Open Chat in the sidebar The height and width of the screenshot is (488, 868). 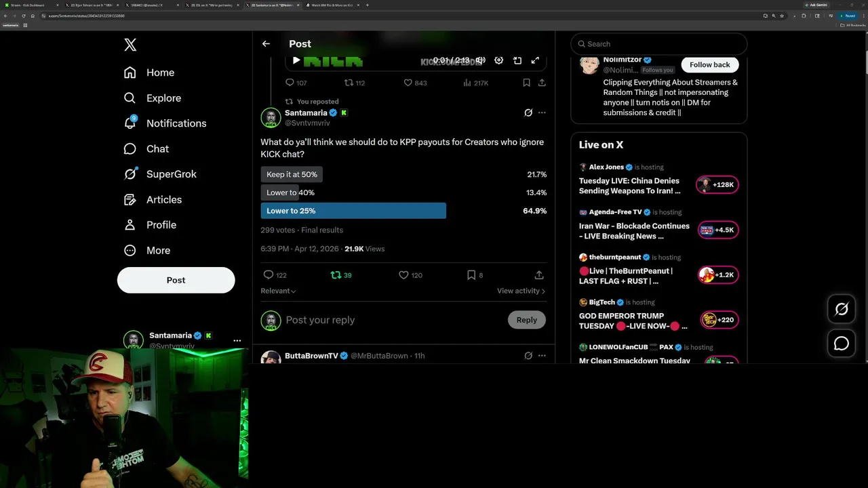[x=146, y=148]
